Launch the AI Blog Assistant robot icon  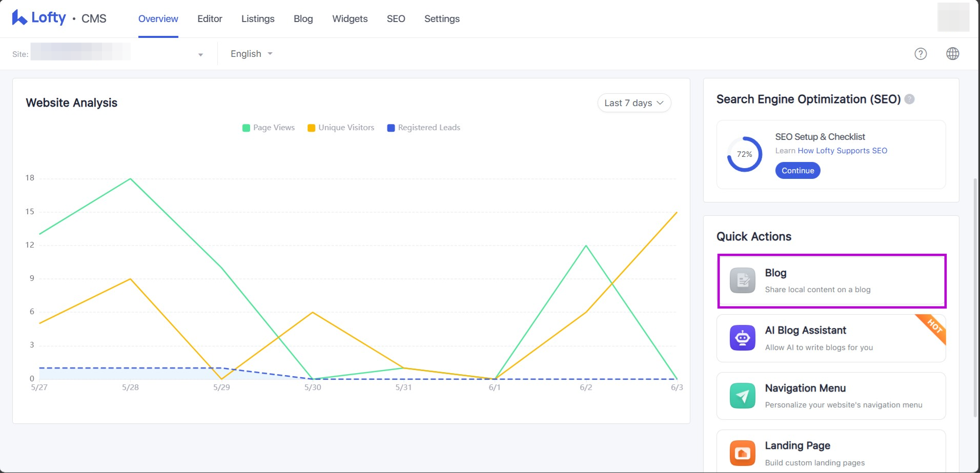coord(742,338)
